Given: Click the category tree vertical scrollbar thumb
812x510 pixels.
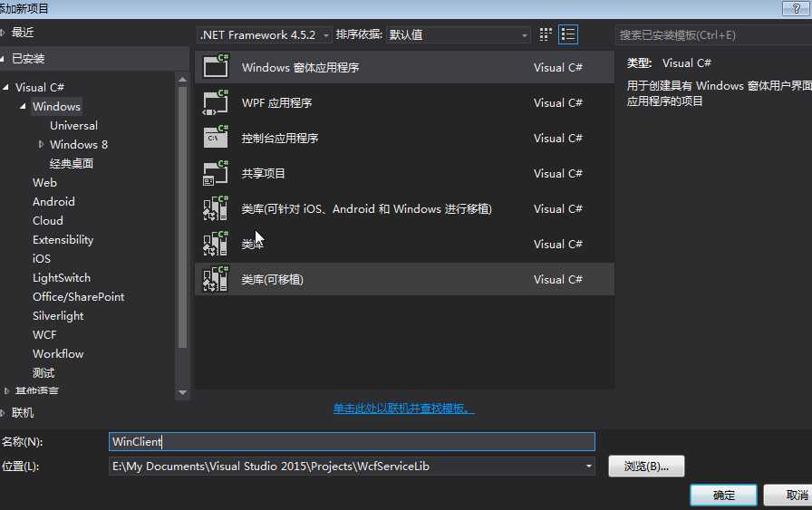Looking at the screenshot, I should coord(182,217).
